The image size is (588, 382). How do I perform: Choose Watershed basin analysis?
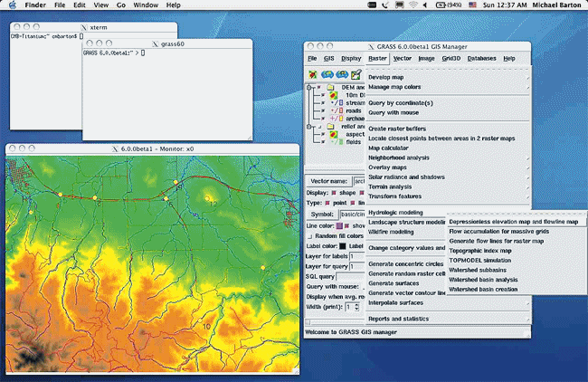[517, 280]
